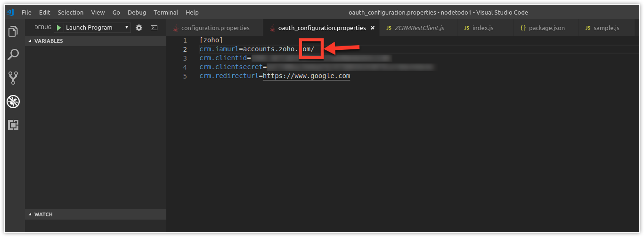Start debugging with green play button
Viewport: 644px width, 237px height.
(x=59, y=28)
